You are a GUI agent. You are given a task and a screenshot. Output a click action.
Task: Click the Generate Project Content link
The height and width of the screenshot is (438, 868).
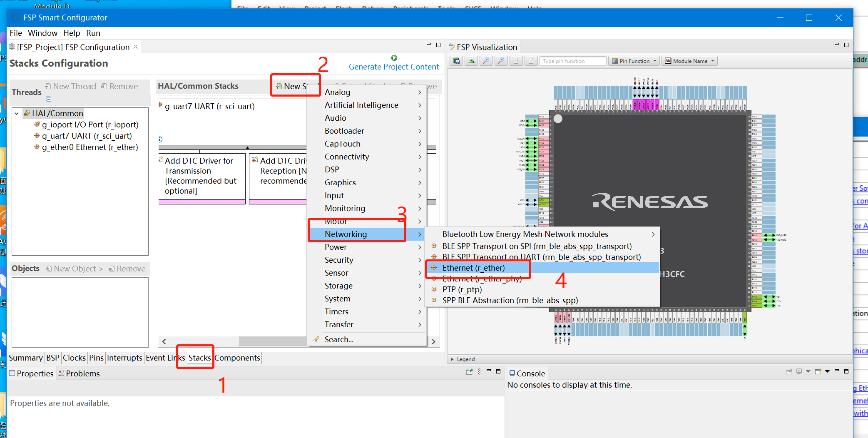(x=394, y=67)
